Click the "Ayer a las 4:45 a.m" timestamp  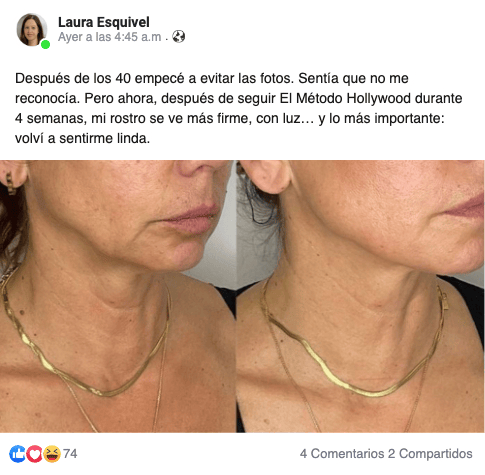[x=110, y=37]
